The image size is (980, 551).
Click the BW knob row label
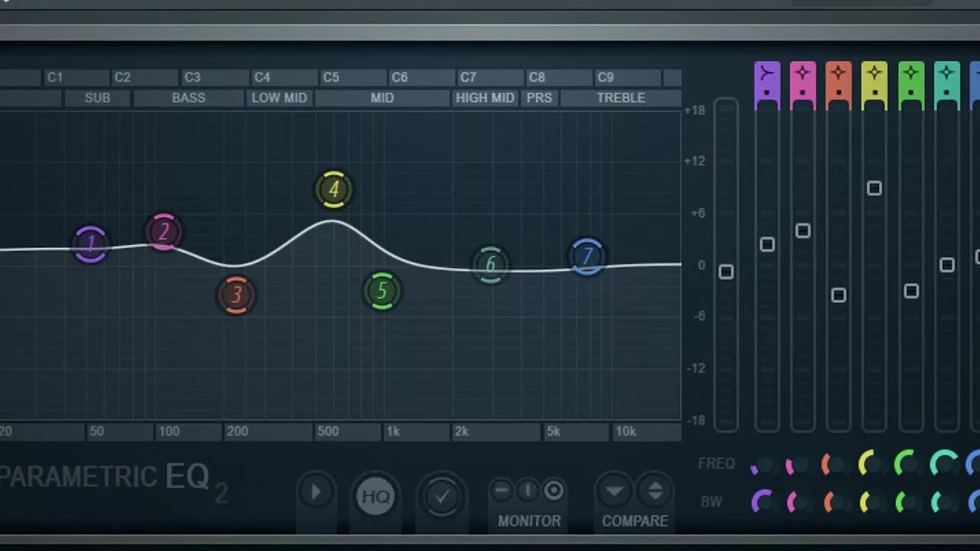pos(711,502)
